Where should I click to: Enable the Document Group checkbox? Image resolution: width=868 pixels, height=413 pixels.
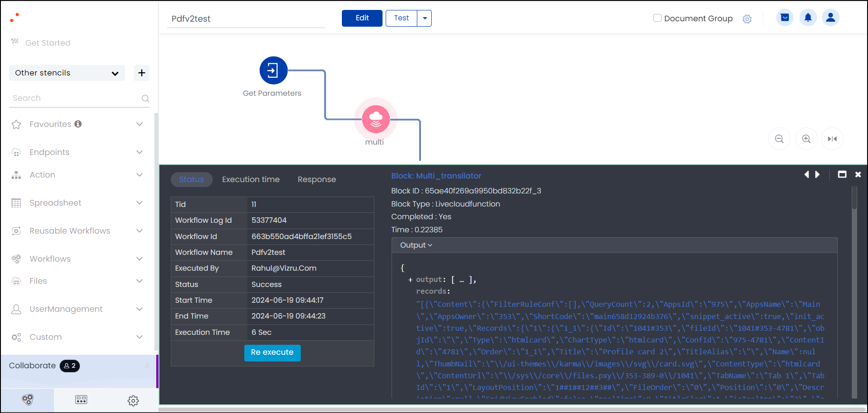pos(658,18)
